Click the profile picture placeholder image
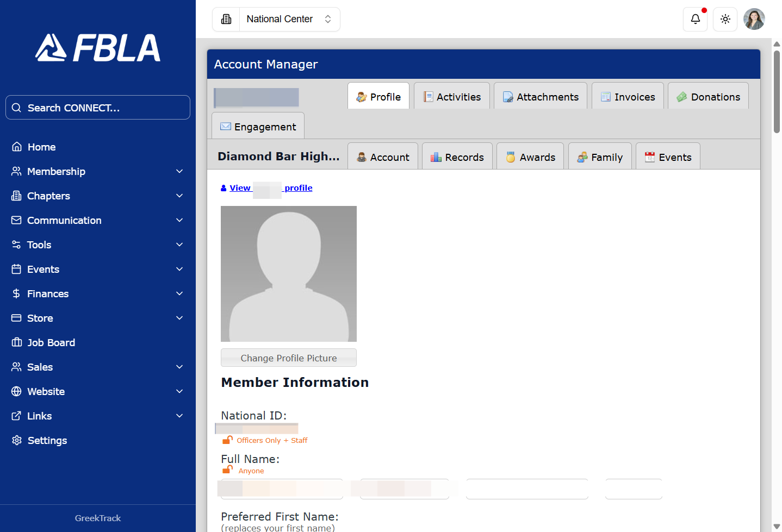This screenshot has height=532, width=782. point(289,274)
